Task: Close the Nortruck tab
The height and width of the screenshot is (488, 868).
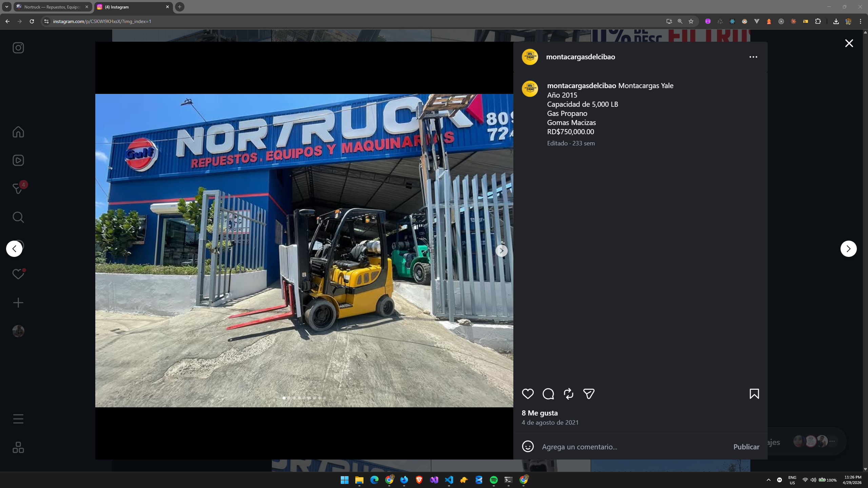Action: 87,7
